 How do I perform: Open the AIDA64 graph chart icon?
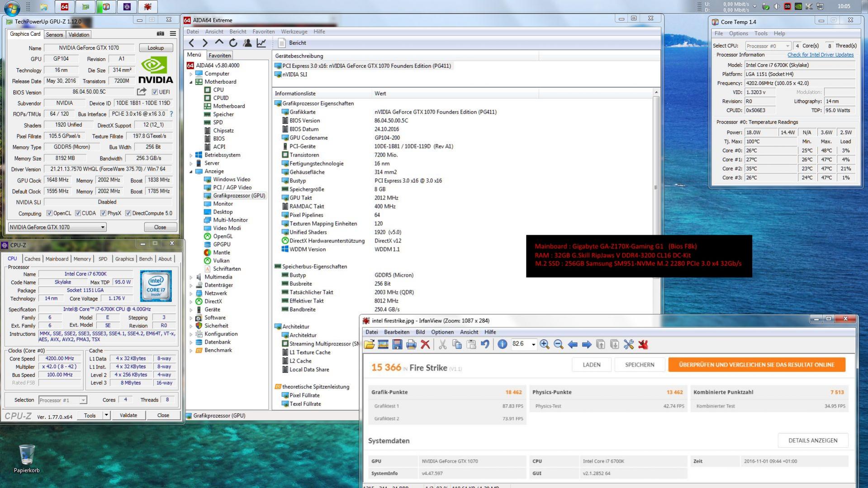click(261, 43)
